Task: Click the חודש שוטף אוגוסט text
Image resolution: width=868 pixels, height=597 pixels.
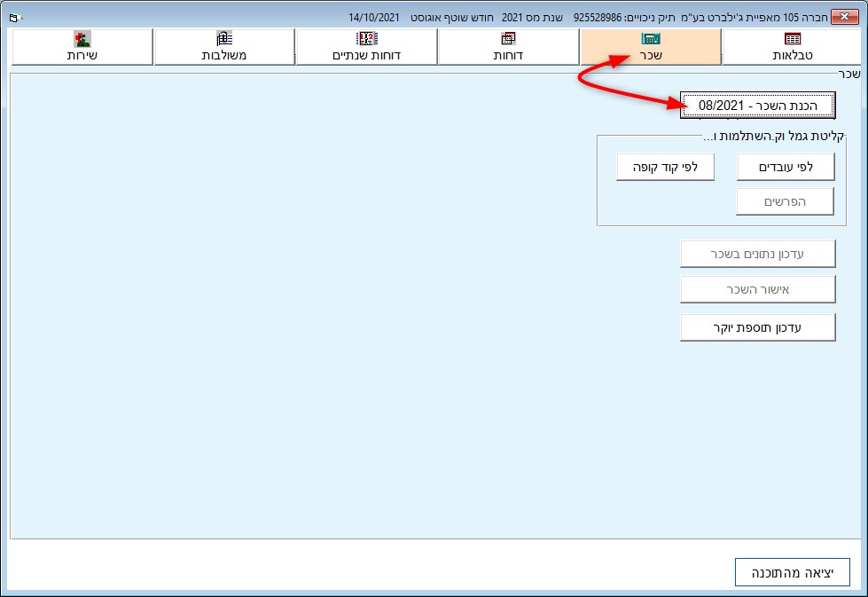Action: (451, 18)
